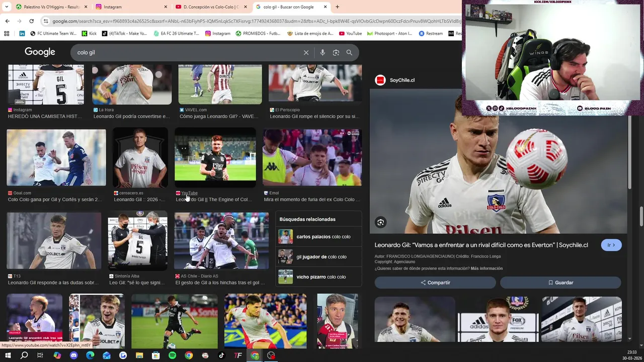Image resolution: width=644 pixels, height=362 pixels.
Task: Open AS Chile gesto de Gil image
Action: 221,241
